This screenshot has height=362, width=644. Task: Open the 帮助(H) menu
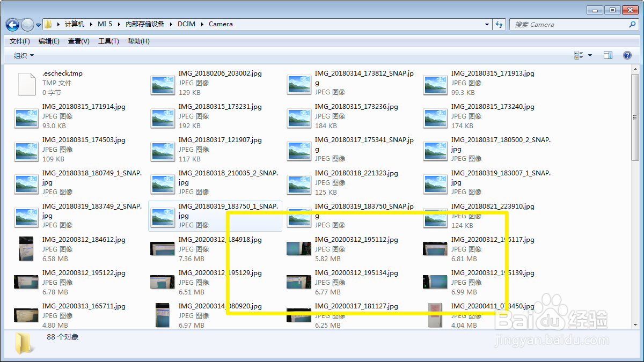138,41
